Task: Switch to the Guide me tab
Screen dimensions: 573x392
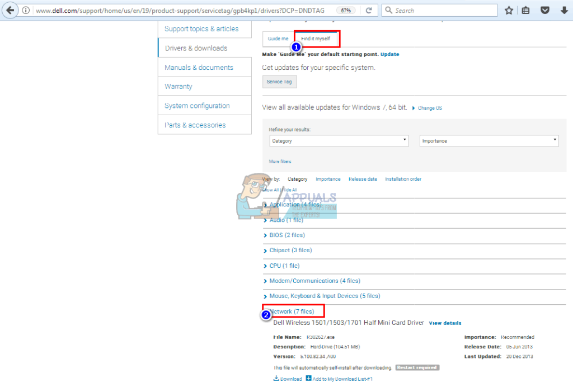Action: click(278, 39)
